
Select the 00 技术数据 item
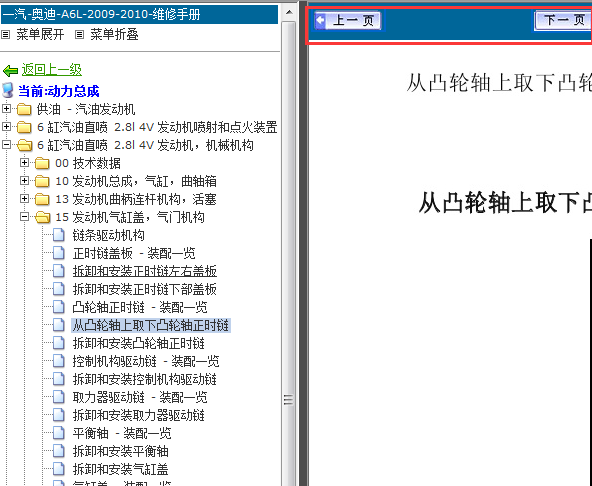tap(88, 164)
